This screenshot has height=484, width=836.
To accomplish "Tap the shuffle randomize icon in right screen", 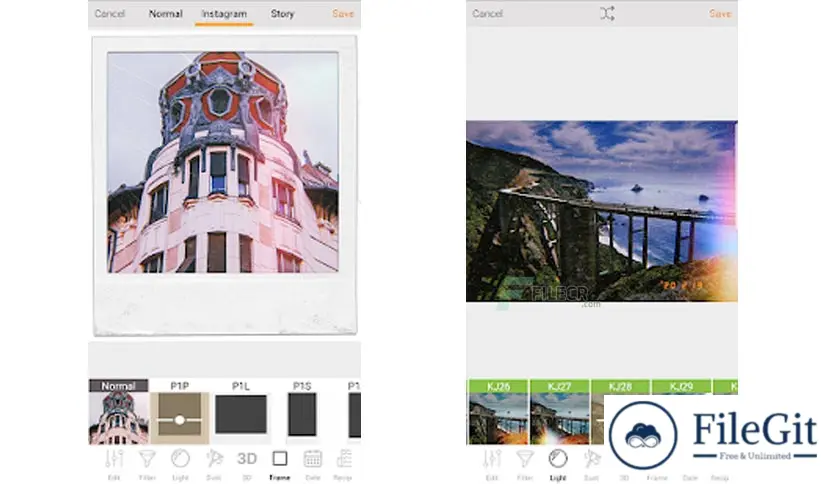I will 607,13.
